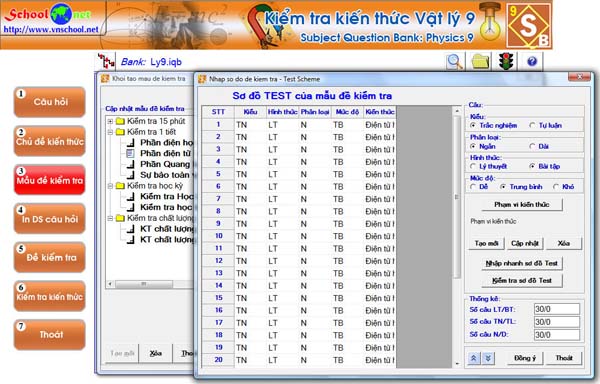
Task: Click the Số câu TN/TL field
Action: pos(557,322)
